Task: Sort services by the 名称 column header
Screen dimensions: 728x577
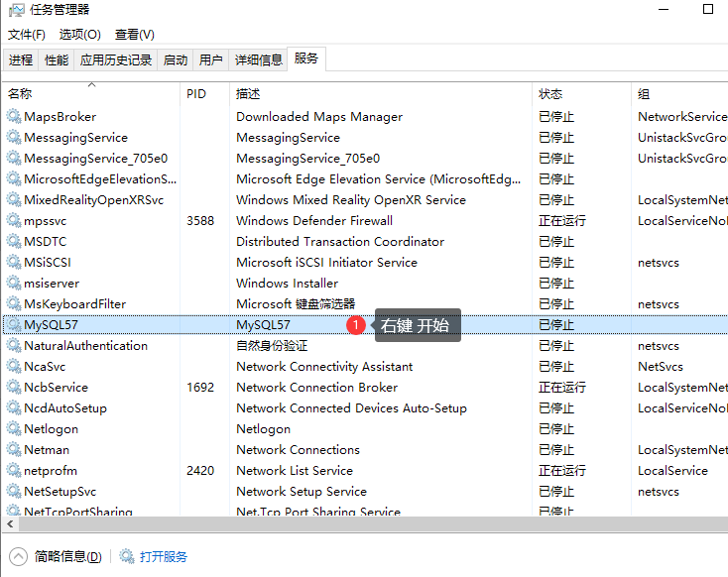Action: [x=20, y=94]
